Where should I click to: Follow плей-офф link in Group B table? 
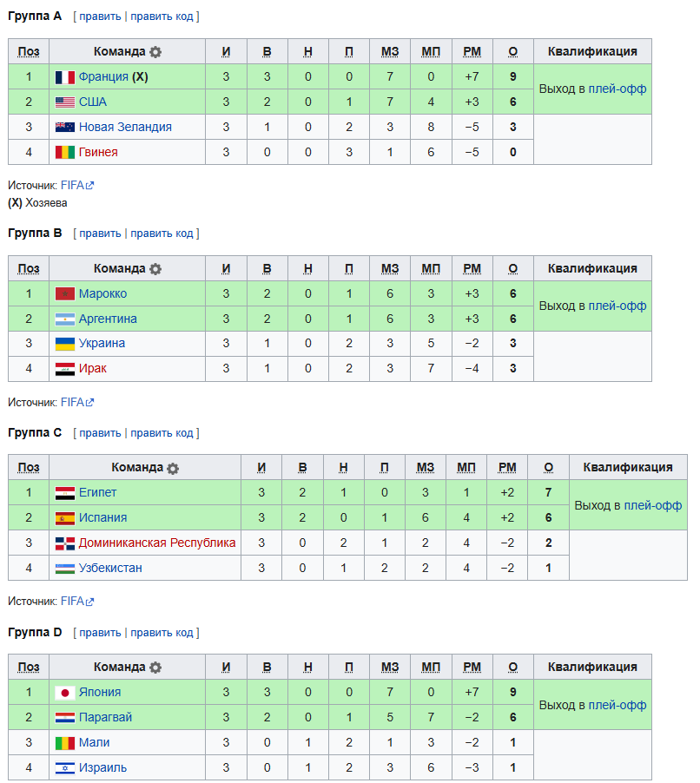pyautogui.click(x=617, y=306)
